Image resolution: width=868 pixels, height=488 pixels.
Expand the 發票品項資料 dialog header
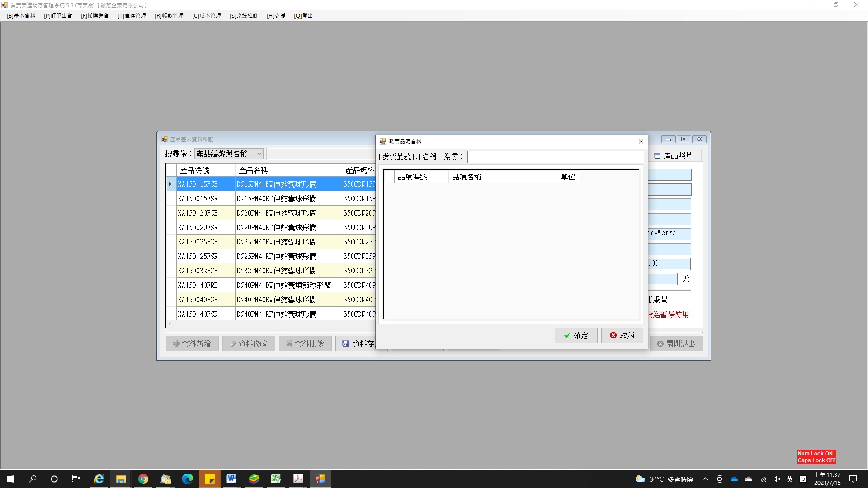pos(509,141)
